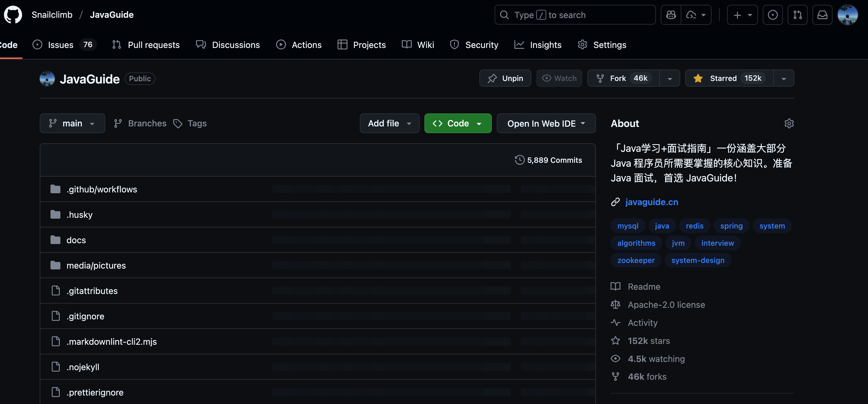Switch to the Pull requests tab
This screenshot has height=404, width=868.
[146, 45]
